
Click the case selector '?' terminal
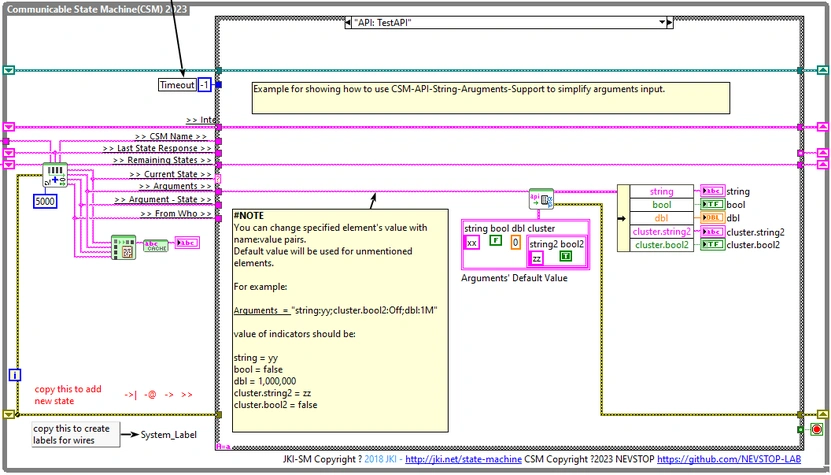pyautogui.click(x=218, y=179)
